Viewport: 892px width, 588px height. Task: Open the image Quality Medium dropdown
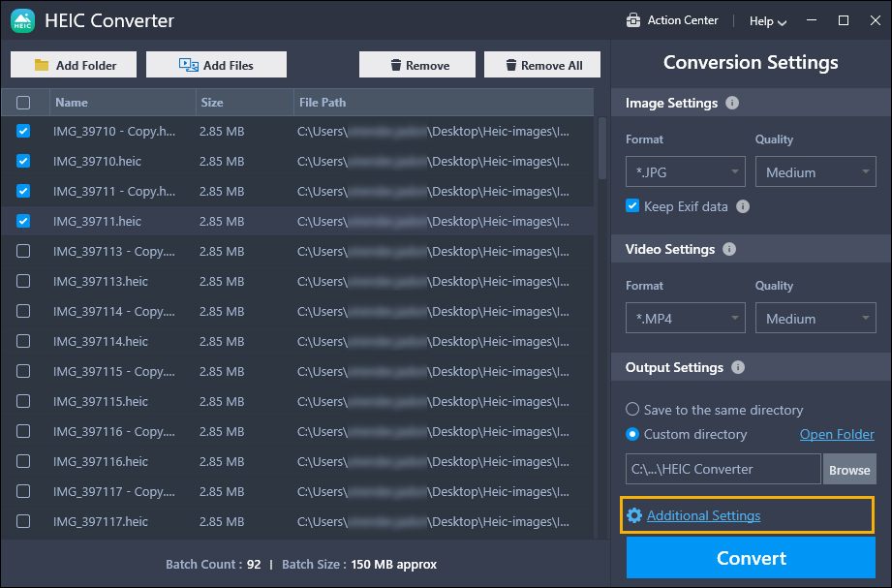click(x=815, y=171)
